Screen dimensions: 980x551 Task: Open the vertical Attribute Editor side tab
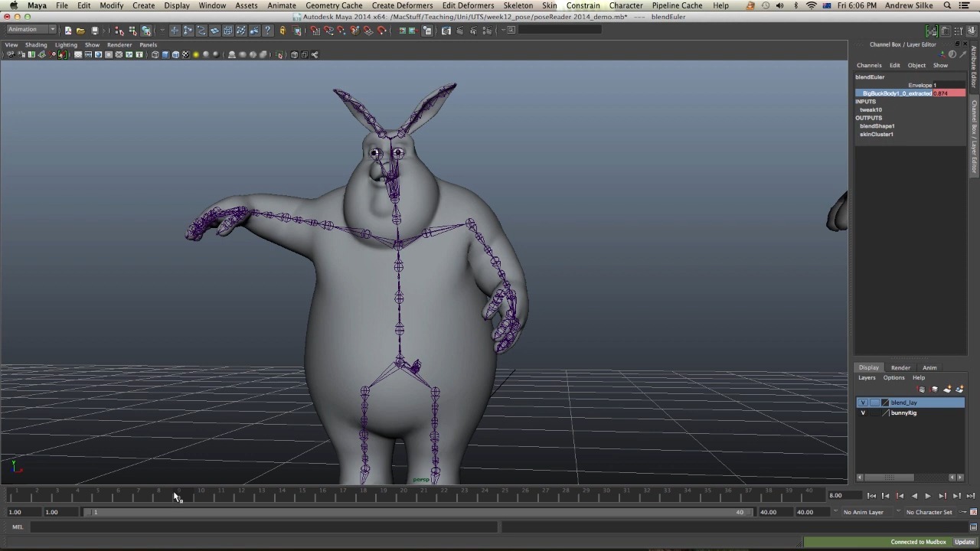[974, 67]
